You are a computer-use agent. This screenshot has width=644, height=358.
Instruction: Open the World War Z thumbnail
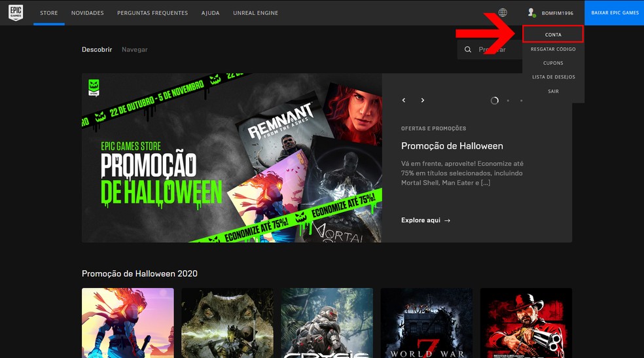pos(426,323)
